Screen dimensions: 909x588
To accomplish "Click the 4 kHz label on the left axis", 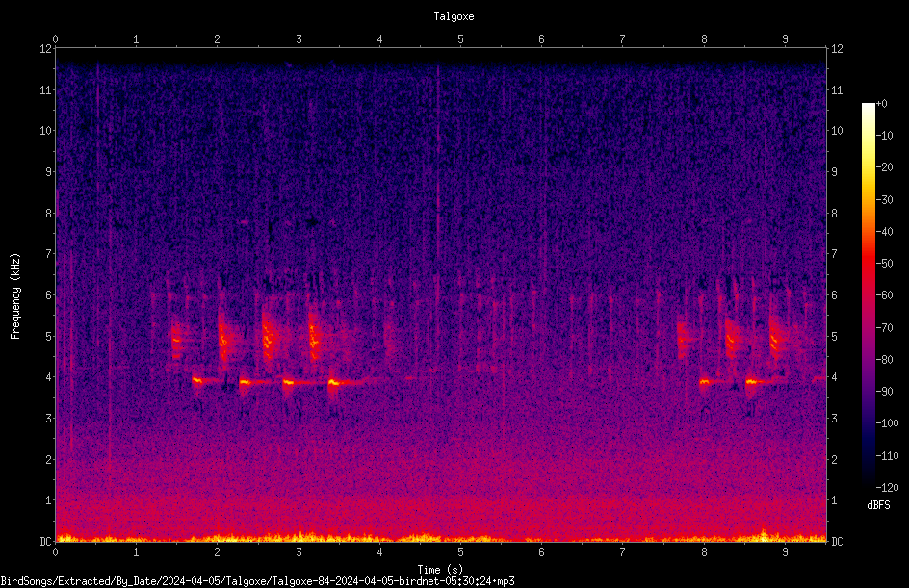I will click(x=49, y=377).
